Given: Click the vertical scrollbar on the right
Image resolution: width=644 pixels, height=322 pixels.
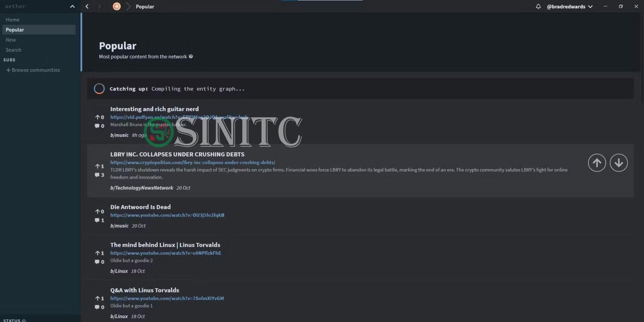Looking at the screenshot, I should 642,58.
